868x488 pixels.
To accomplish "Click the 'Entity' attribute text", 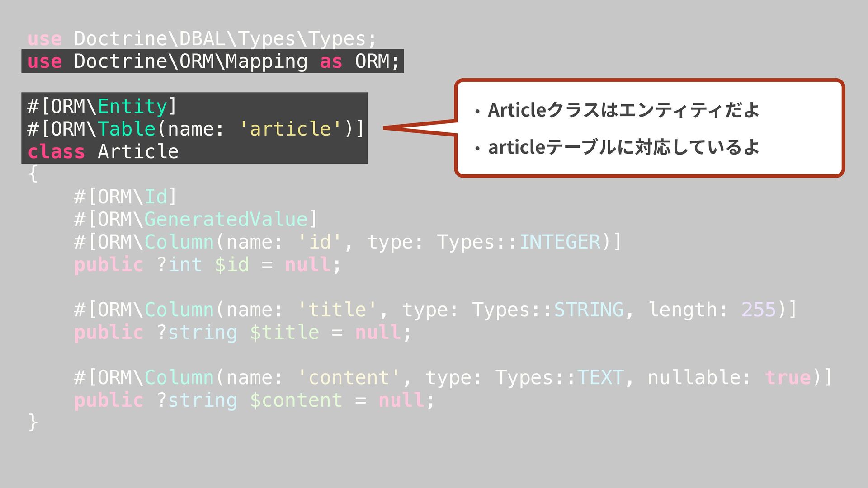I will [132, 107].
